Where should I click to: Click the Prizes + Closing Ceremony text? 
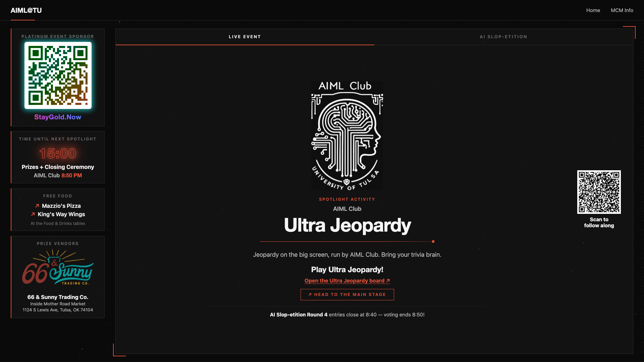click(x=58, y=167)
